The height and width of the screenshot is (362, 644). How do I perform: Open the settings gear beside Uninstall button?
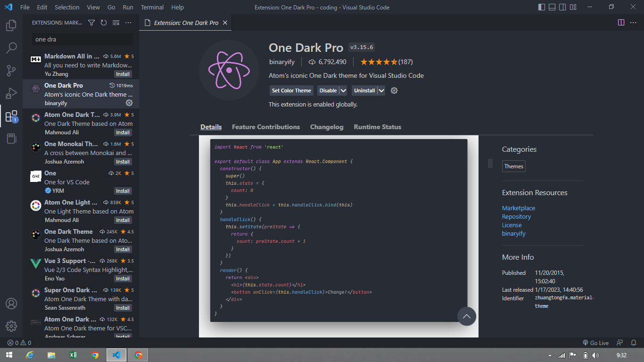coord(394,90)
